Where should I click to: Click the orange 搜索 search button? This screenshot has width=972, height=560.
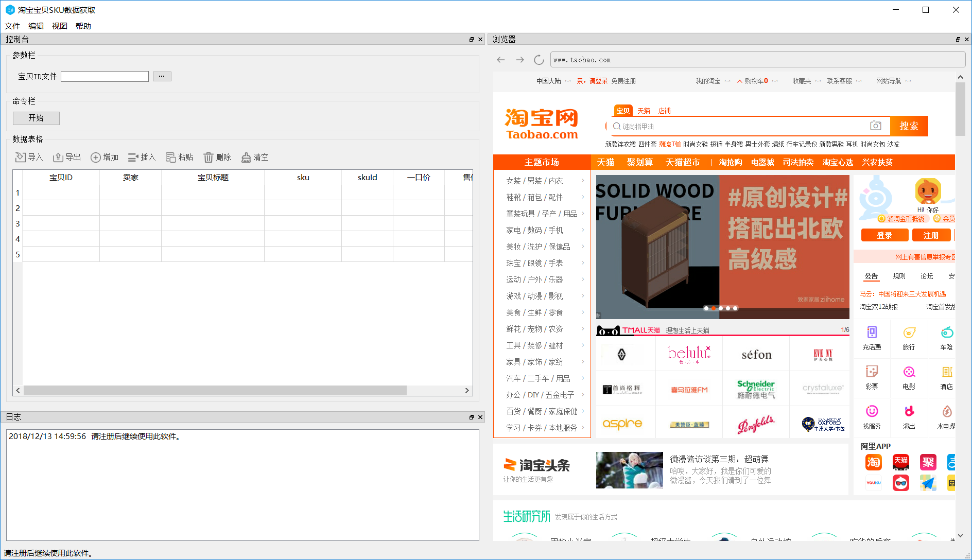tap(909, 126)
